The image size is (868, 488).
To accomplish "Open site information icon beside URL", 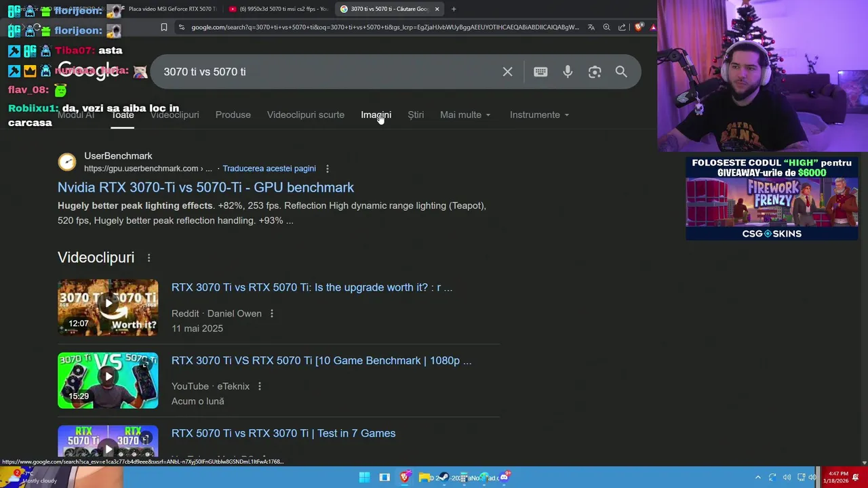I will (x=181, y=27).
